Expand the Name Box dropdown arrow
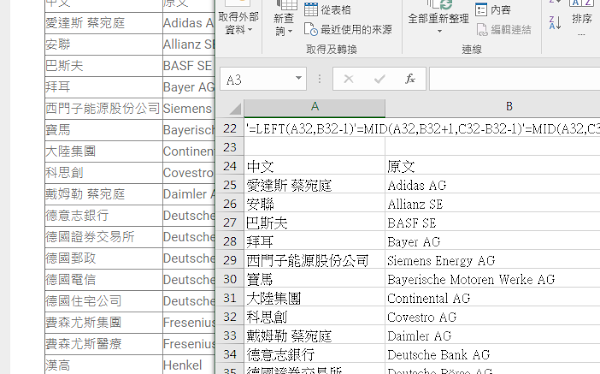The height and width of the screenshot is (374, 600). click(x=299, y=78)
